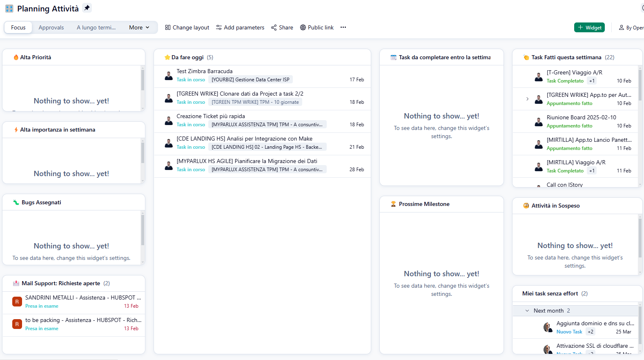Click Presa in esame on SANDRINI METALLI row
644x360 pixels.
point(42,306)
